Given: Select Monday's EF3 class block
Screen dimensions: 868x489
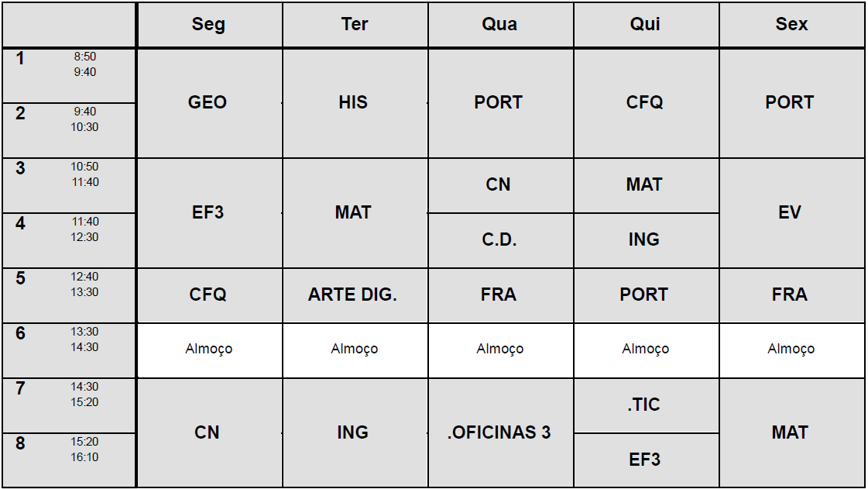Looking at the screenshot, I should coord(208,213).
